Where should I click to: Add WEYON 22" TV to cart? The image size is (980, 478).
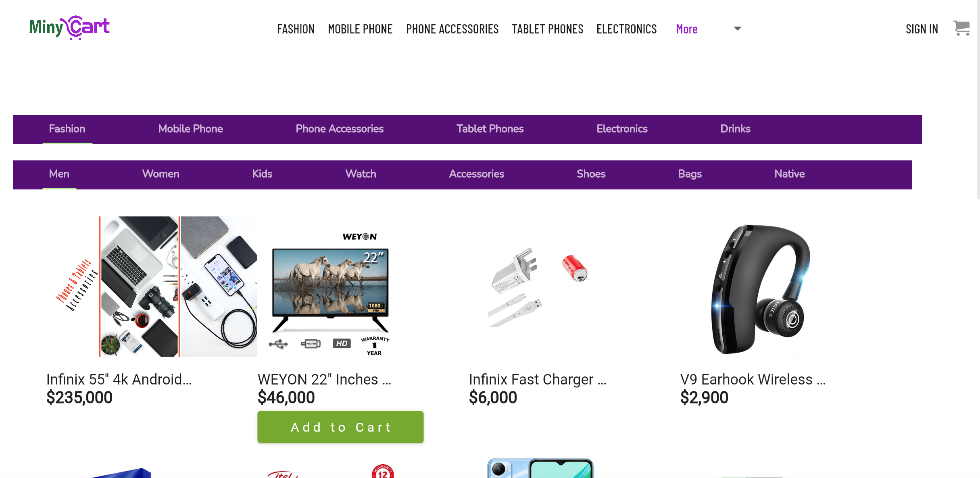point(340,427)
